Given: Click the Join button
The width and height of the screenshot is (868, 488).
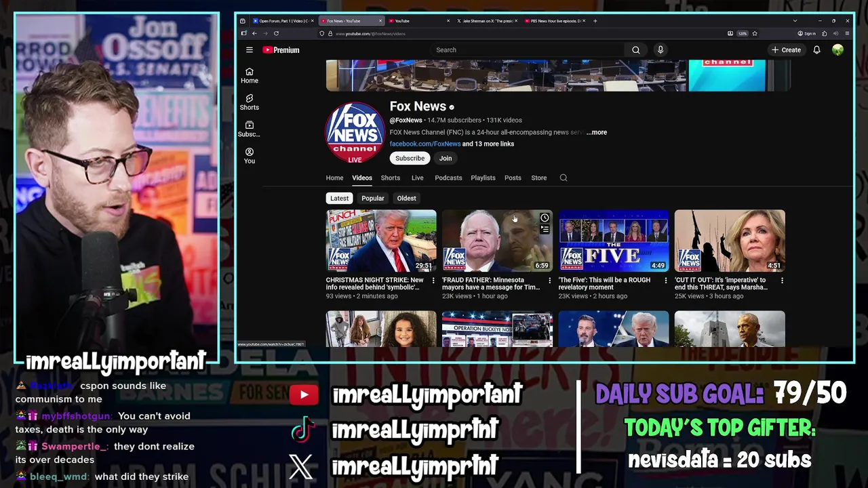Looking at the screenshot, I should (446, 158).
